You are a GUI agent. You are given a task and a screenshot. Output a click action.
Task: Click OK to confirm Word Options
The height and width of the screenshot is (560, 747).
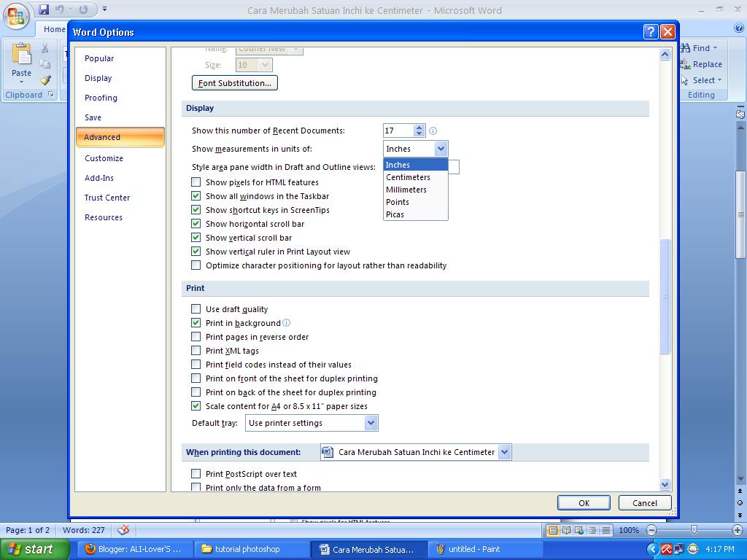coord(584,503)
